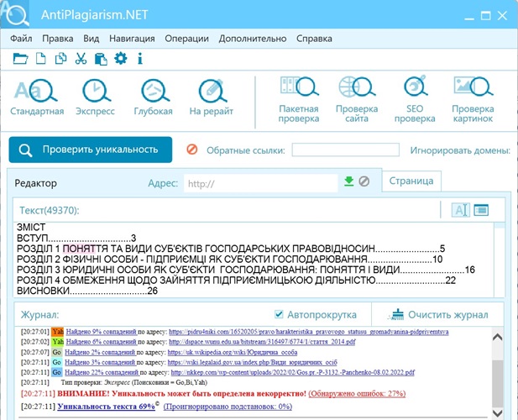Screen dimensions: 518x420
Task: Open the Дополнительно menu
Action: [253, 39]
